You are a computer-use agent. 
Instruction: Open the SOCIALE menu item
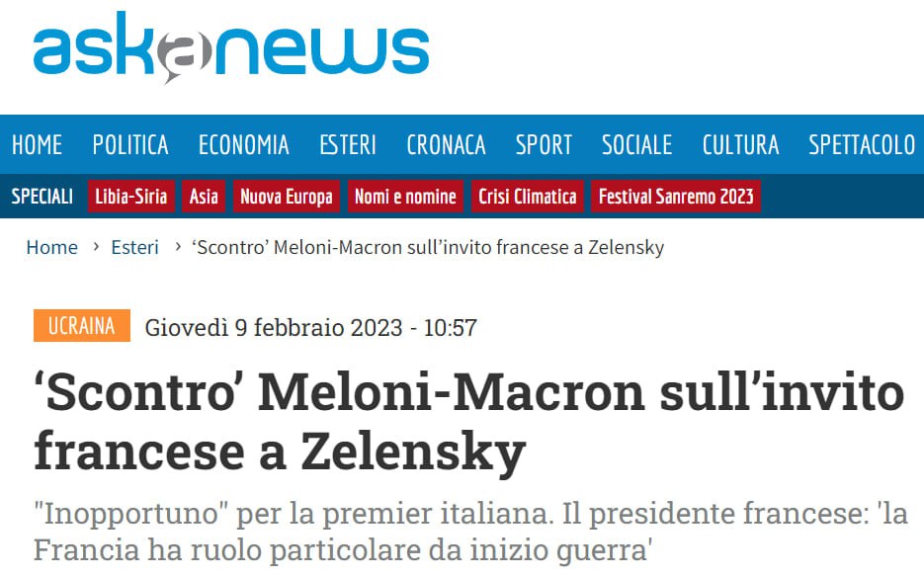click(x=637, y=145)
